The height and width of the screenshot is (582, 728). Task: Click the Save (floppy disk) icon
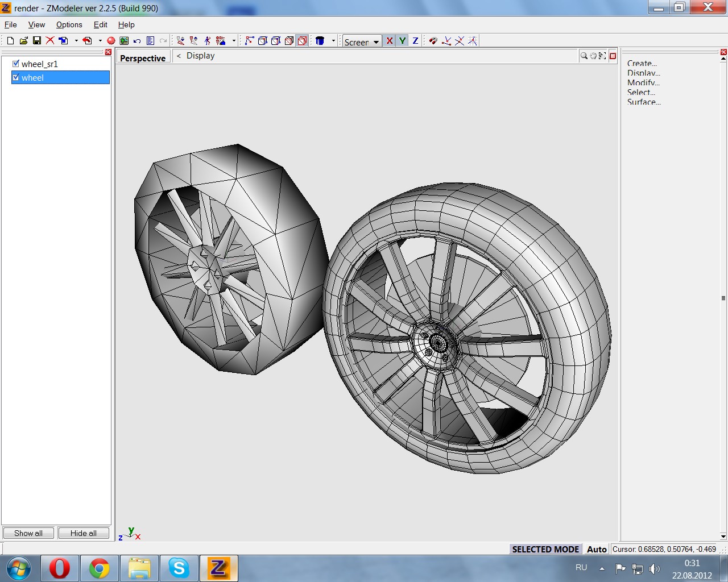(x=36, y=40)
